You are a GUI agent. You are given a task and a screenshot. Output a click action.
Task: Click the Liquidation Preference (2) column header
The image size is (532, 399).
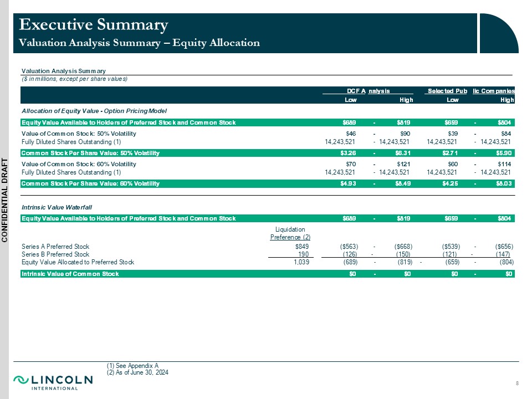coord(290,233)
